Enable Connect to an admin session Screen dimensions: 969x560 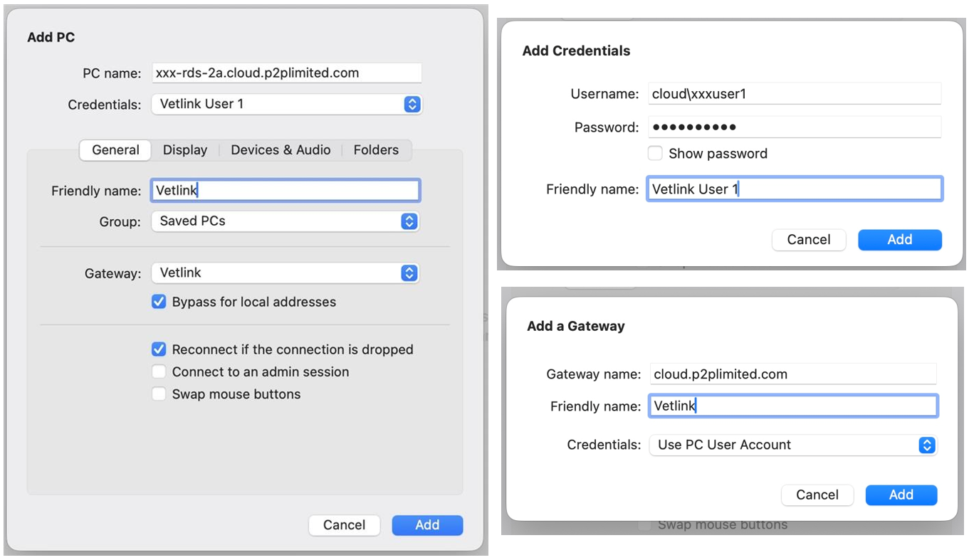[x=159, y=371]
